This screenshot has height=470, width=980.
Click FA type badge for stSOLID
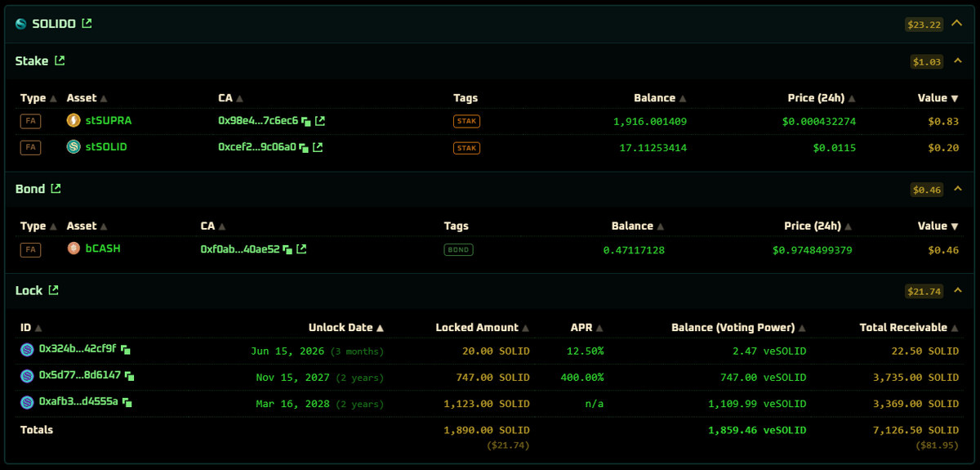[x=30, y=148]
